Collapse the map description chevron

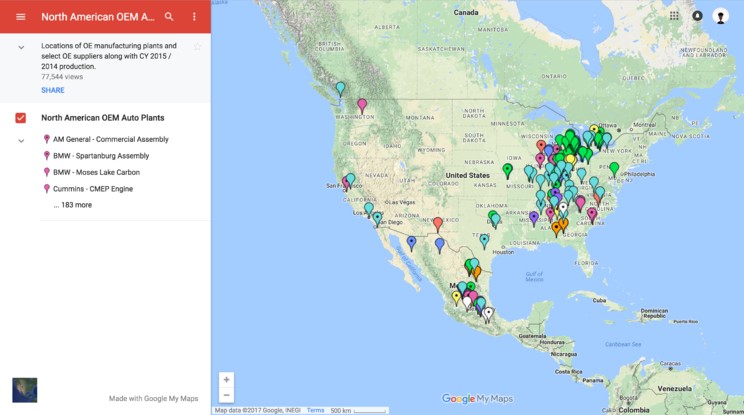pyautogui.click(x=21, y=47)
